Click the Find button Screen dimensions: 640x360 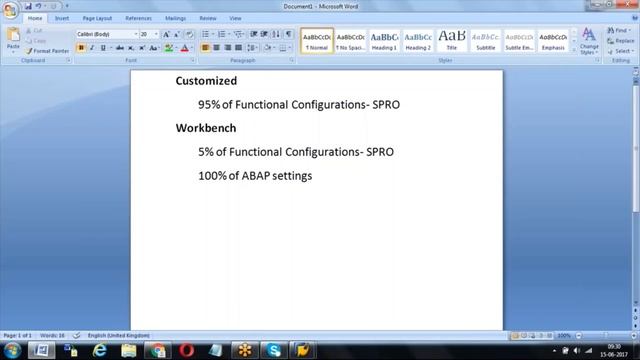pos(618,31)
